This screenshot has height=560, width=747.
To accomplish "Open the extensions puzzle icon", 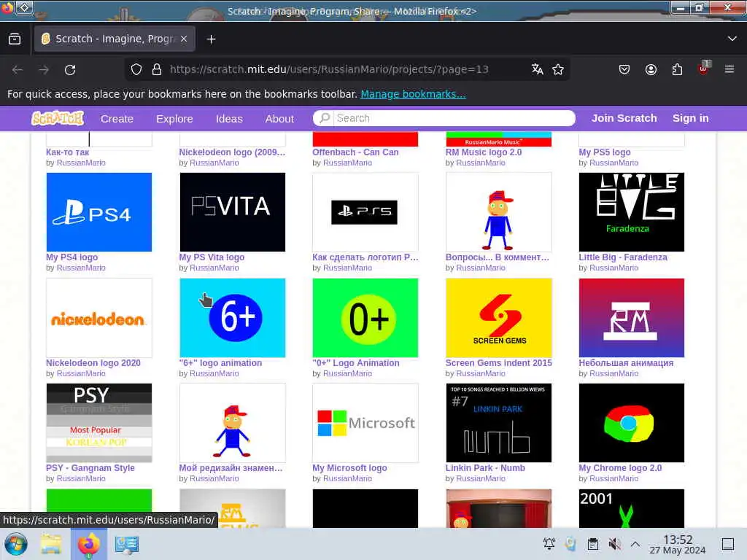I will pos(677,69).
